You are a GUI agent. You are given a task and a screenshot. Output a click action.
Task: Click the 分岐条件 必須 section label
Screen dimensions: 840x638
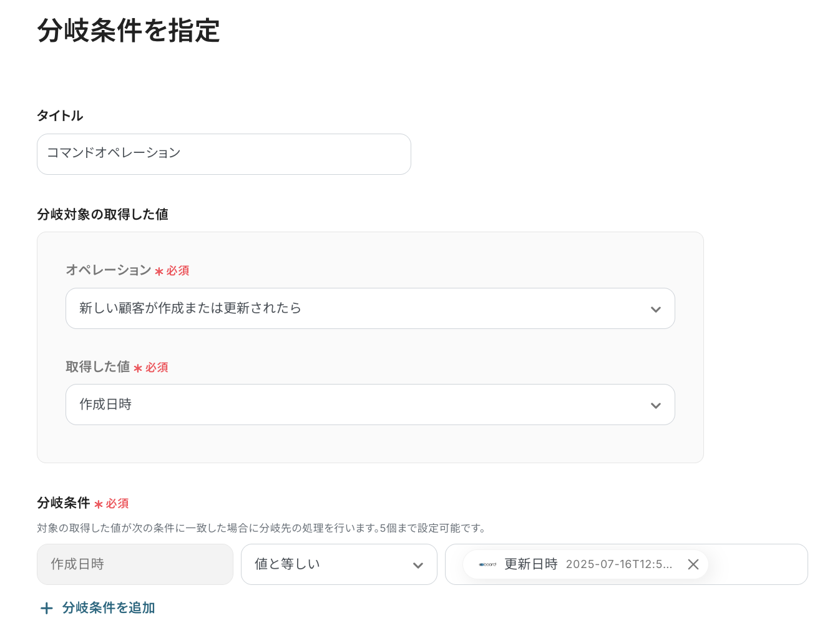pyautogui.click(x=82, y=503)
